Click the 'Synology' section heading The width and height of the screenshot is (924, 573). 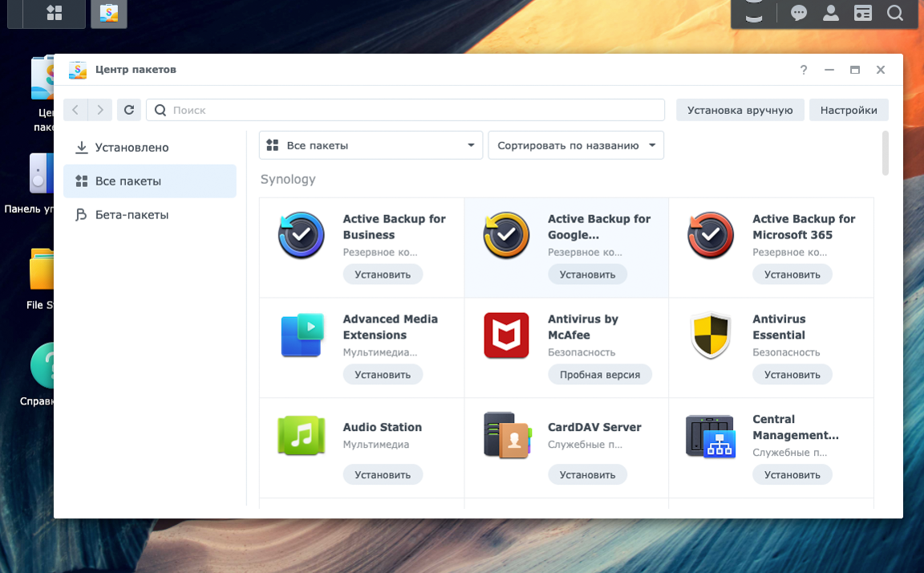pyautogui.click(x=288, y=179)
